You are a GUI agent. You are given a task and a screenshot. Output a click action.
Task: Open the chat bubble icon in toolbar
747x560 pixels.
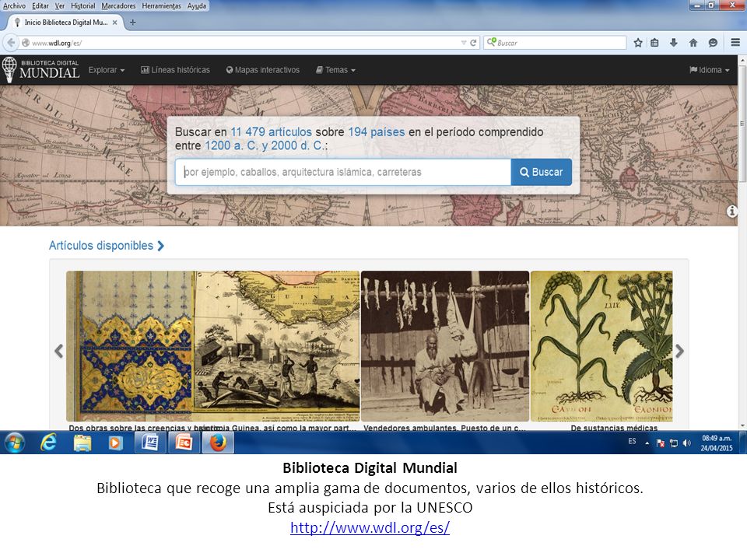click(713, 43)
